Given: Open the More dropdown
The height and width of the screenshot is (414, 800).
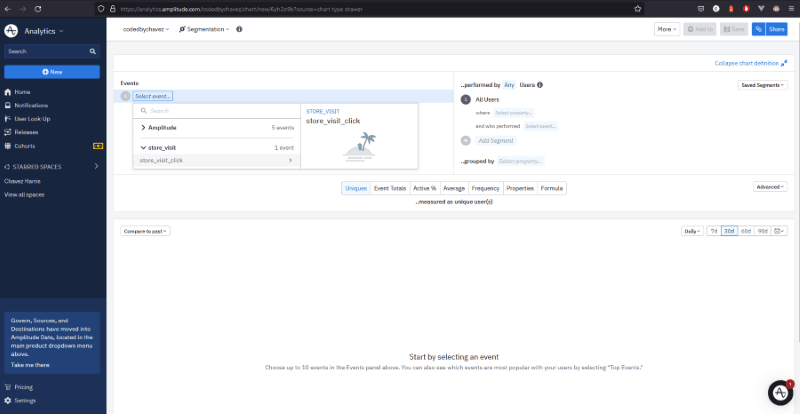Looking at the screenshot, I should (667, 29).
